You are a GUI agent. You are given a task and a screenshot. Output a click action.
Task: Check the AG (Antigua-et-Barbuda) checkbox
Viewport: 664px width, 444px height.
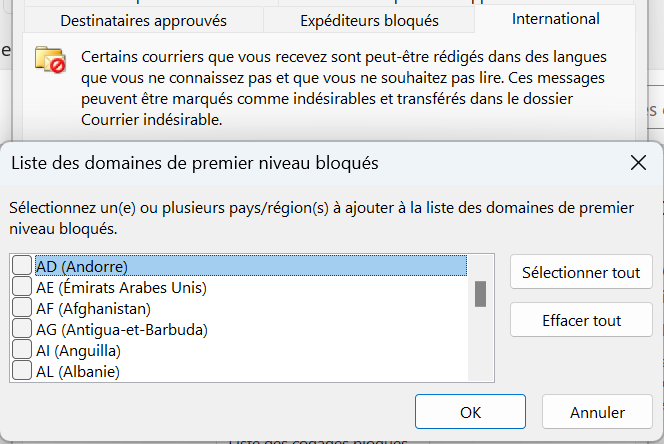[21, 329]
